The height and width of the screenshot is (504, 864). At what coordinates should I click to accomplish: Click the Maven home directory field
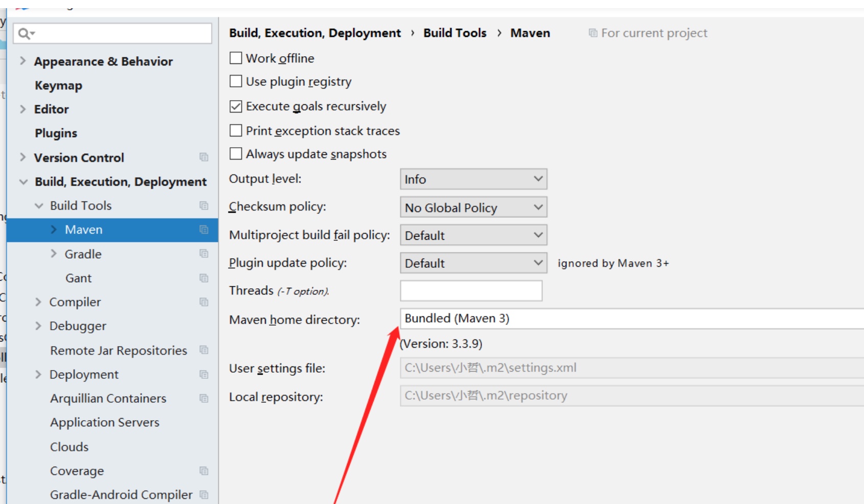tap(629, 318)
